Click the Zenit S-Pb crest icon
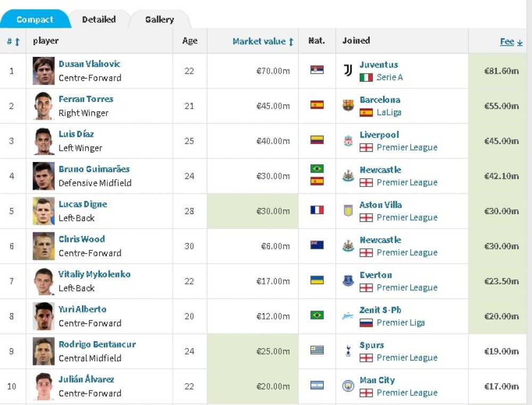The height and width of the screenshot is (405, 532). point(348,316)
